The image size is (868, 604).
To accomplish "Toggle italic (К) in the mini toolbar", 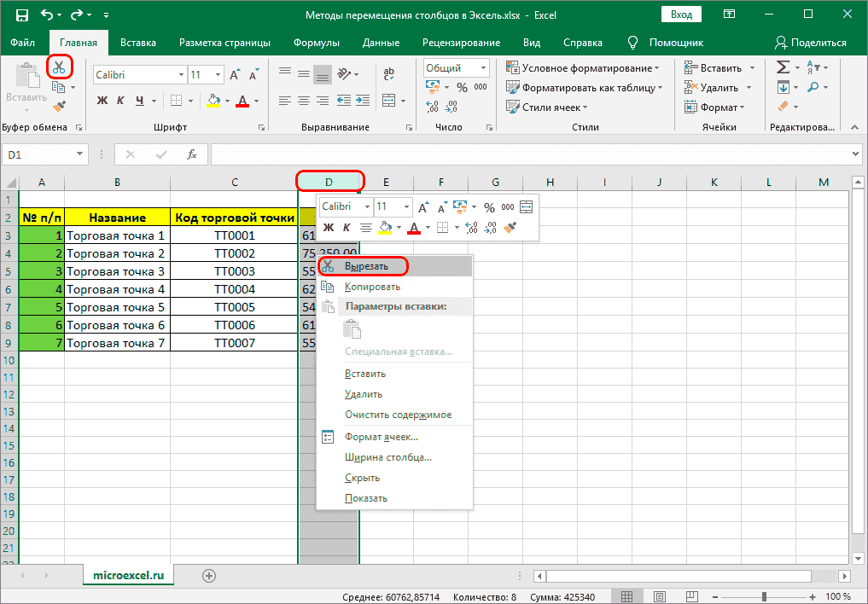I will tap(347, 228).
